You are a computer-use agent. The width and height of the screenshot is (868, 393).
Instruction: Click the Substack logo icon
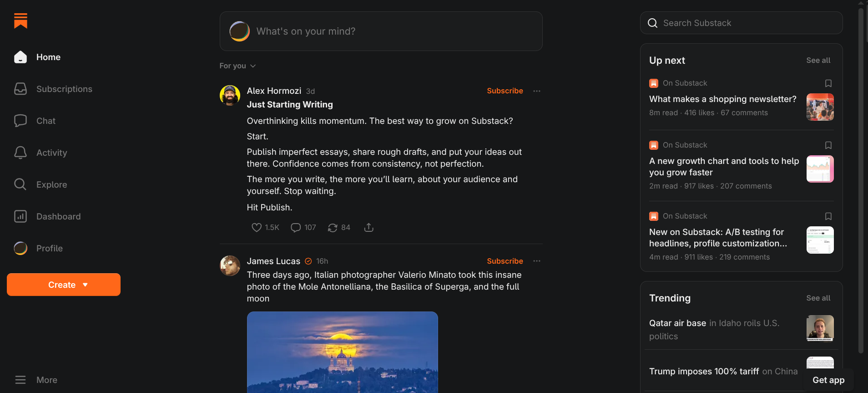point(20,20)
